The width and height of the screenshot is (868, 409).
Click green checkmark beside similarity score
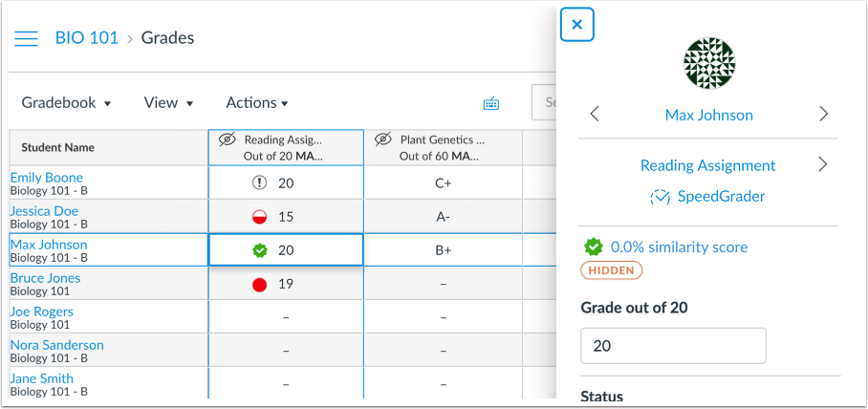(x=594, y=248)
